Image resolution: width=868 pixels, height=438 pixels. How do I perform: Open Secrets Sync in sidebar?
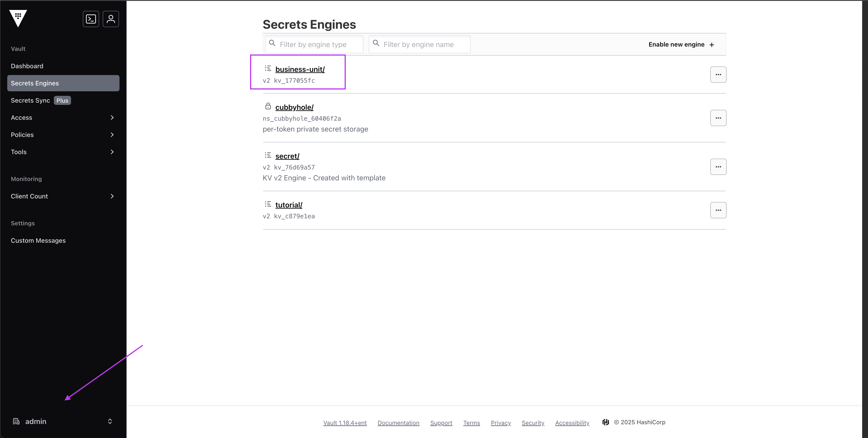[30, 100]
